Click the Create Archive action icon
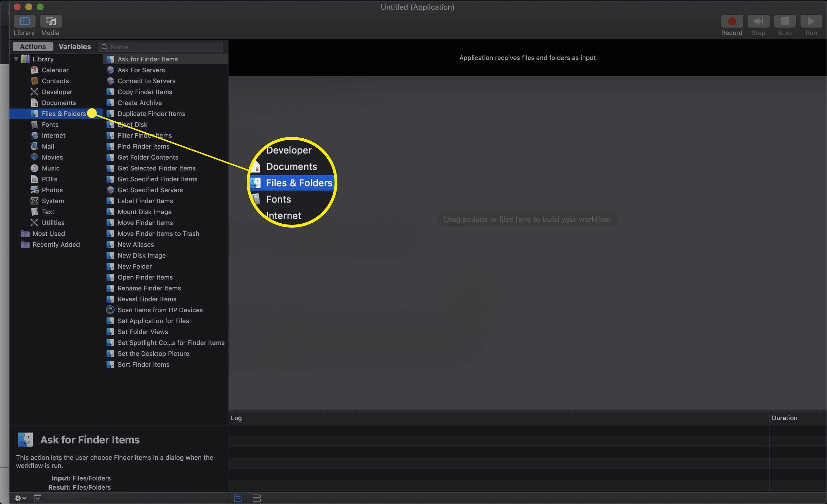The image size is (827, 504). [110, 103]
